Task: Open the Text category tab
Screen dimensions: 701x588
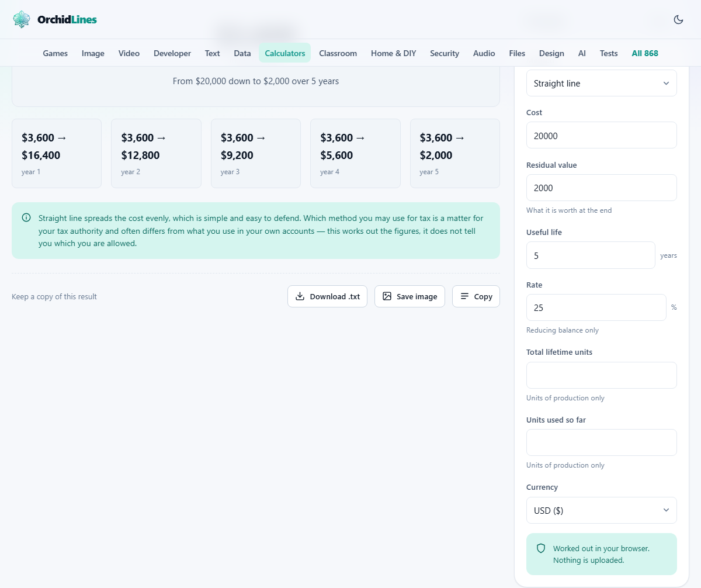Action: 212,53
